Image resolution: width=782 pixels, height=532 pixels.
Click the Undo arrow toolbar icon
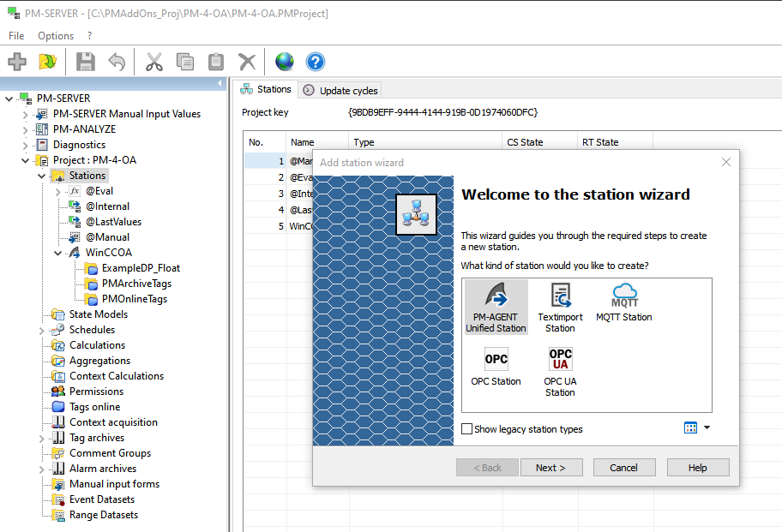(x=117, y=62)
